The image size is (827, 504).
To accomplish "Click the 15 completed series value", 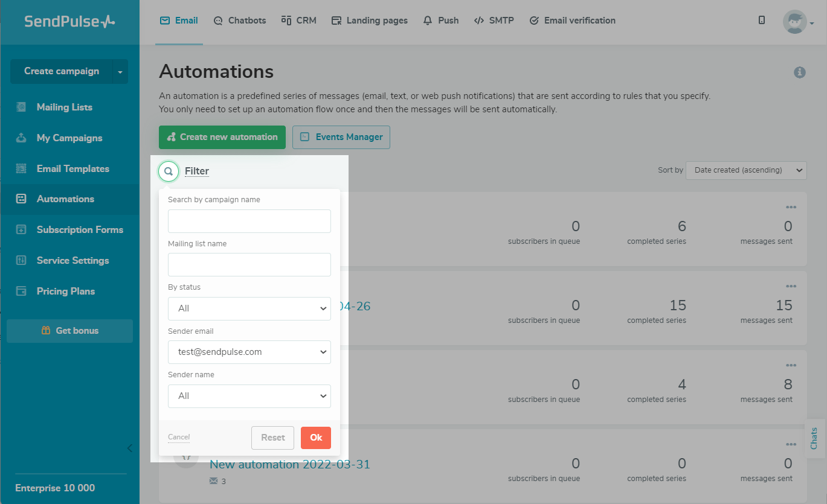I will 678,305.
